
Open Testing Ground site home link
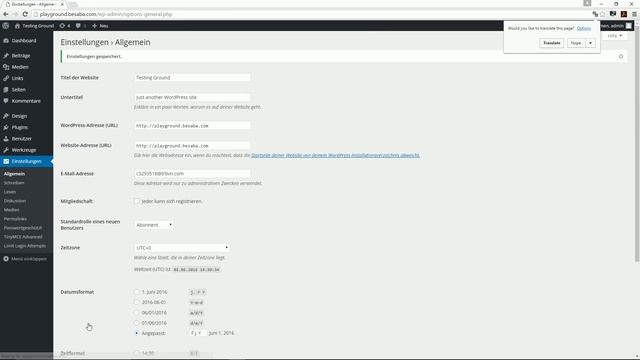34,26
